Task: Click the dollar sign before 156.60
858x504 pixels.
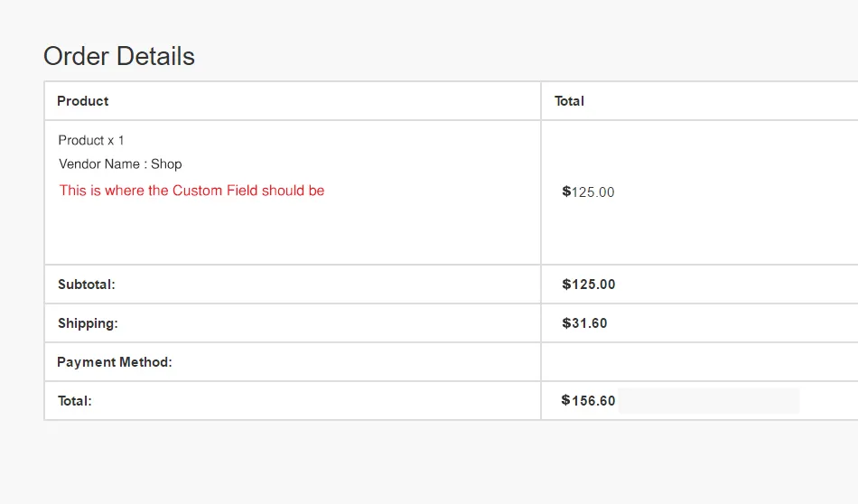Action: tap(565, 400)
